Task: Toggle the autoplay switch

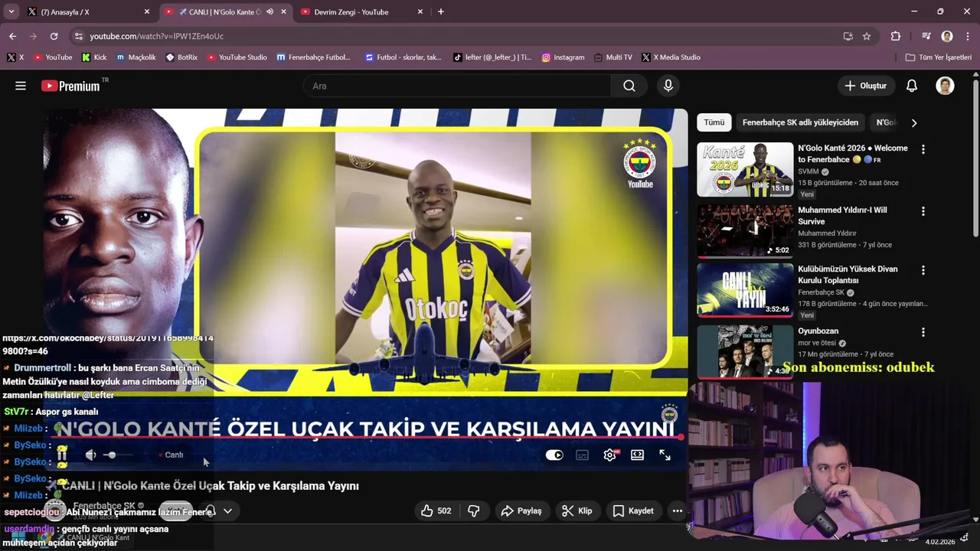Action: point(554,455)
